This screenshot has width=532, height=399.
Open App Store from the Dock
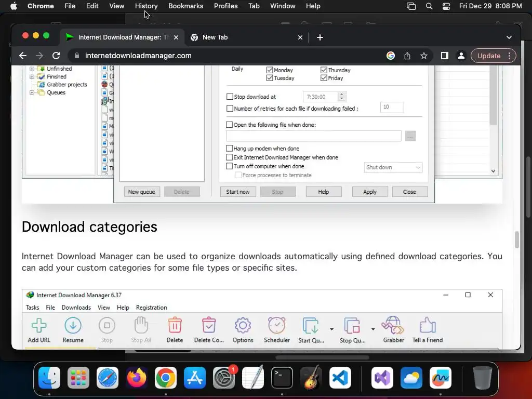point(195,378)
